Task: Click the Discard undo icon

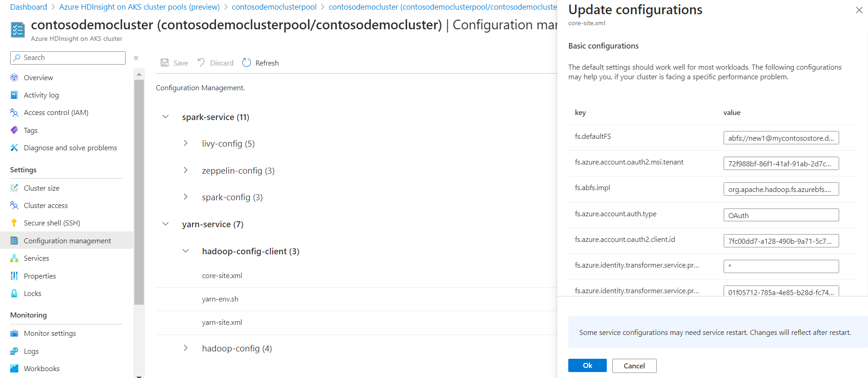Action: coord(201,62)
